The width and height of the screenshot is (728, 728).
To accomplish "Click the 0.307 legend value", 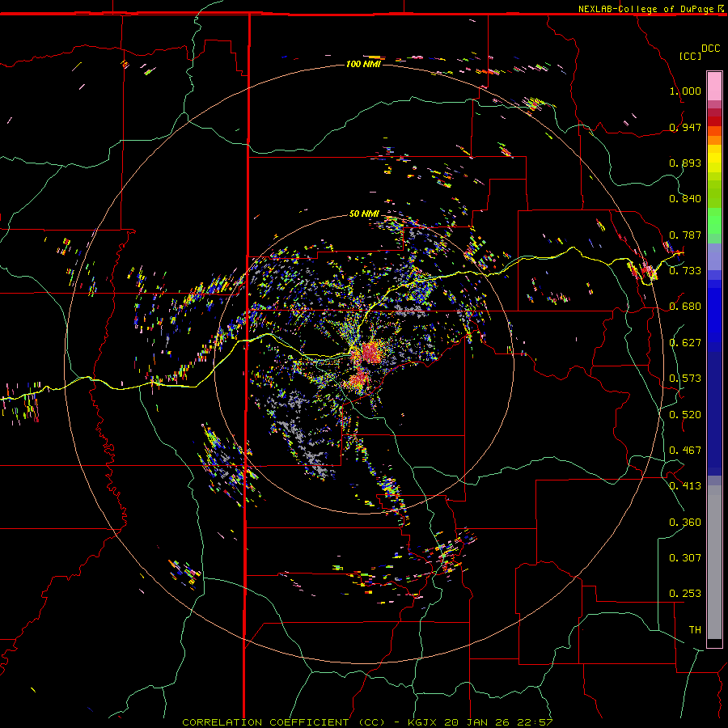I will (x=685, y=557).
